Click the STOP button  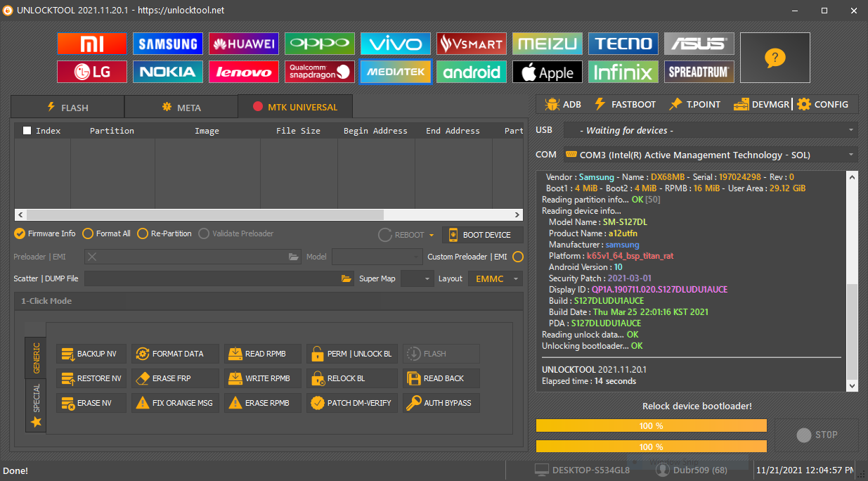click(x=817, y=435)
